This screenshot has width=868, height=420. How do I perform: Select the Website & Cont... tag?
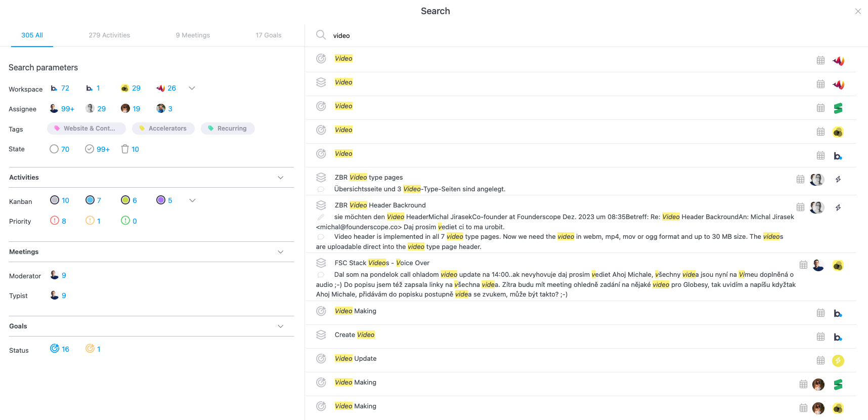(85, 129)
